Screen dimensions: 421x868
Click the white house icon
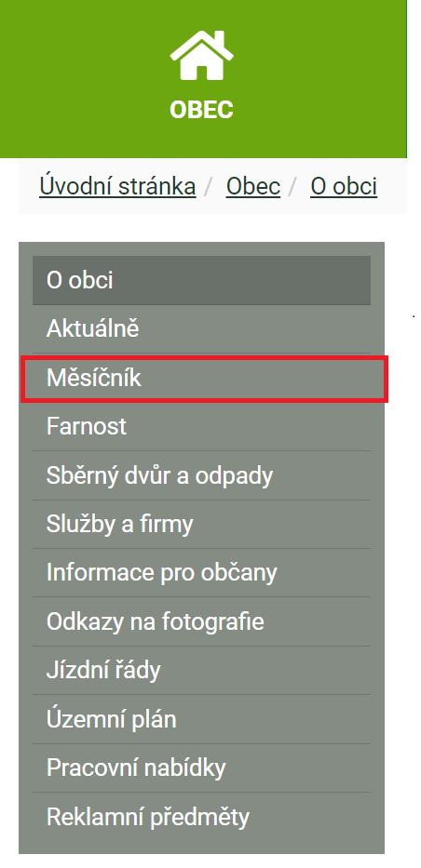201,56
